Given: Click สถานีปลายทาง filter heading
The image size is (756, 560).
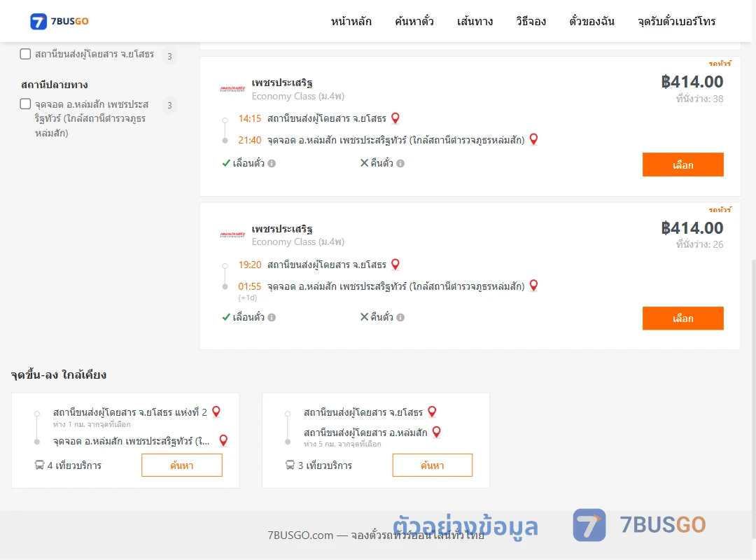Looking at the screenshot, I should click(55, 85).
